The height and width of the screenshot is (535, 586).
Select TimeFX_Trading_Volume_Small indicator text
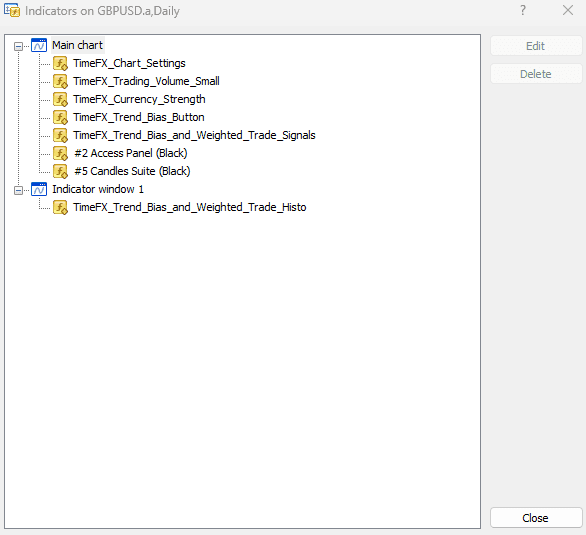146,81
